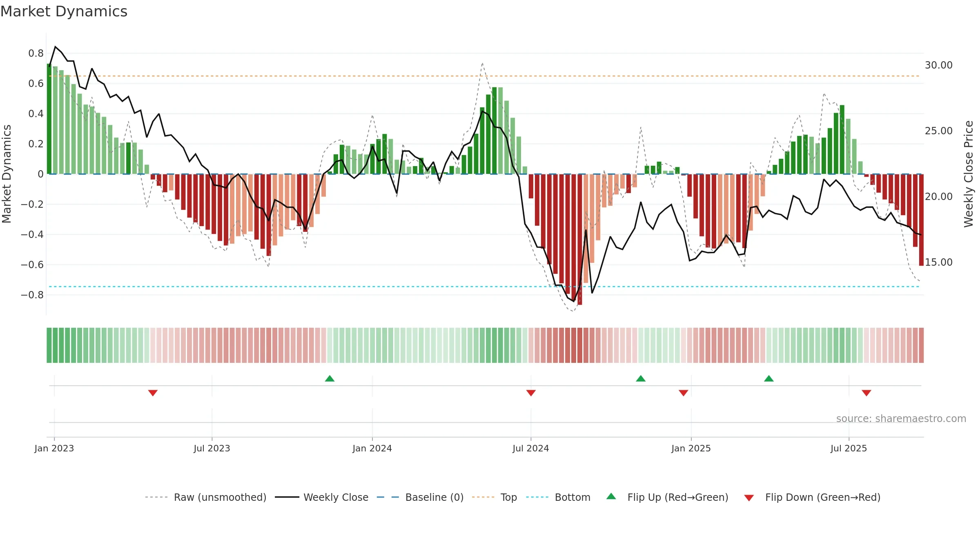
Task: Click the 20.00 right axis price label
Action: pyautogui.click(x=939, y=197)
